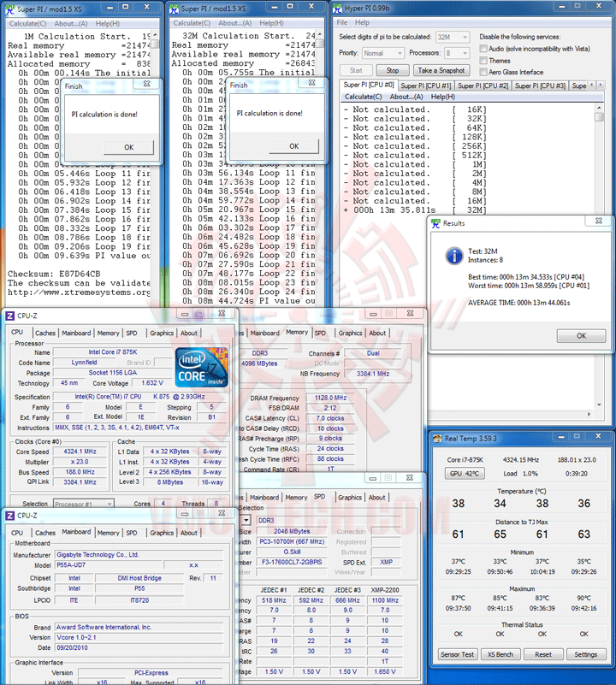
Task: Click the Stop button in Hyper PI
Action: tap(392, 70)
